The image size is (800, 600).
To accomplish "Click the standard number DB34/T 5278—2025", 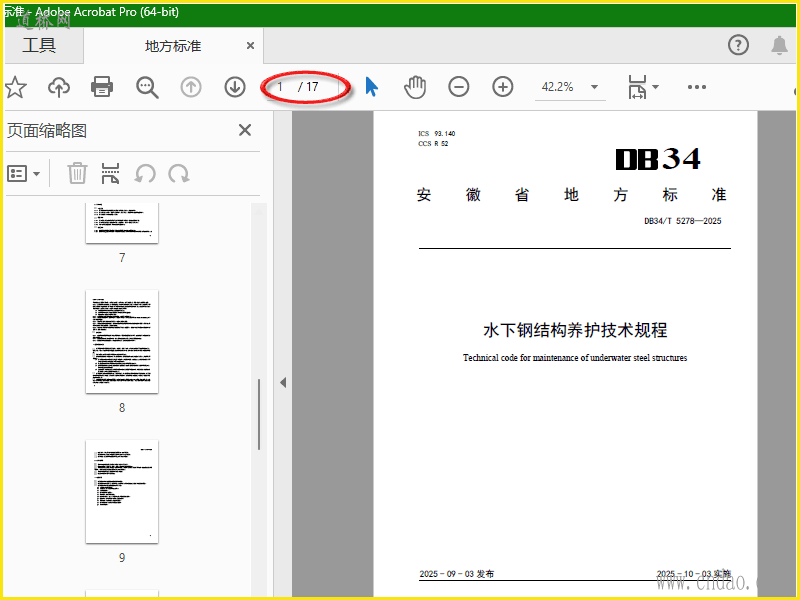I will click(x=683, y=221).
